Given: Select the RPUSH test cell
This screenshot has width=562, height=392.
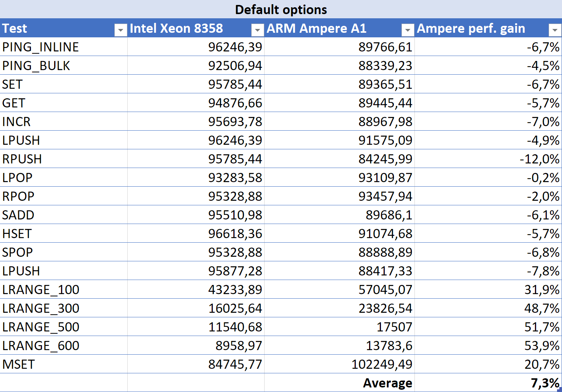Looking at the screenshot, I should (x=64, y=159).
